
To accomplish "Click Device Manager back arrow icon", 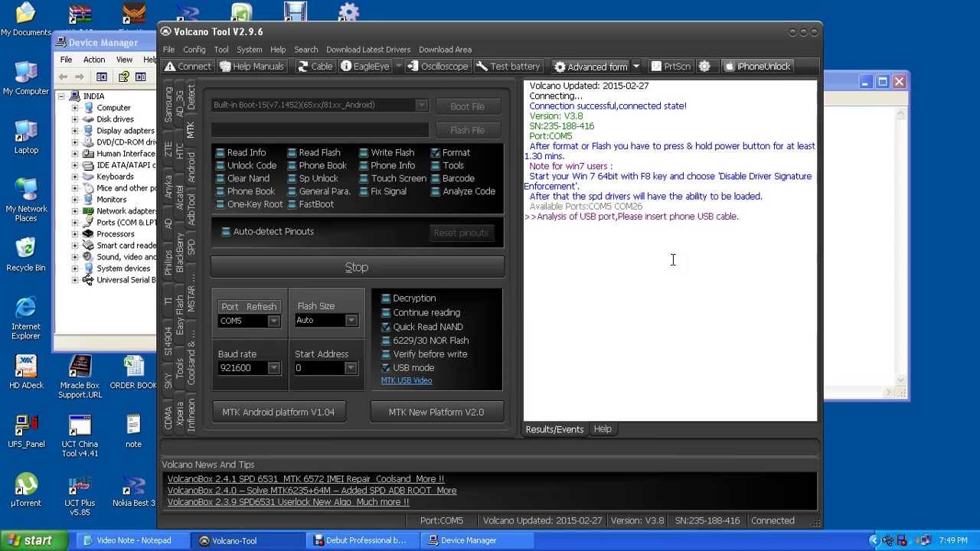I will (x=64, y=77).
